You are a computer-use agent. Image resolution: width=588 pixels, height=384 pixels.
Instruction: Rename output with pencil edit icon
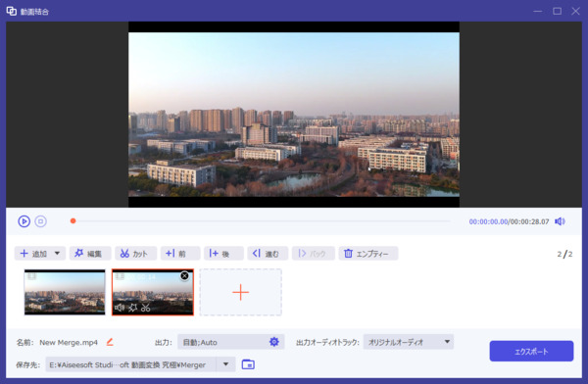pos(110,342)
